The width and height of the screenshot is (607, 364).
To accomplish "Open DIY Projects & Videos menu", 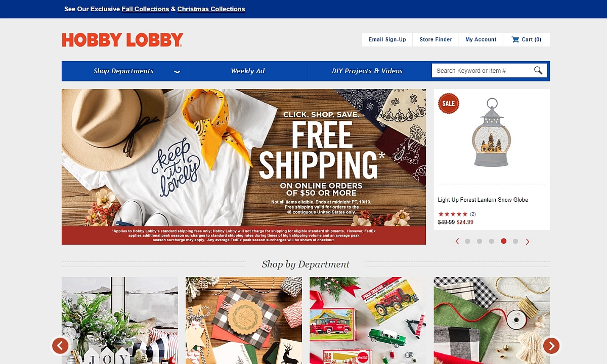I will point(367,71).
